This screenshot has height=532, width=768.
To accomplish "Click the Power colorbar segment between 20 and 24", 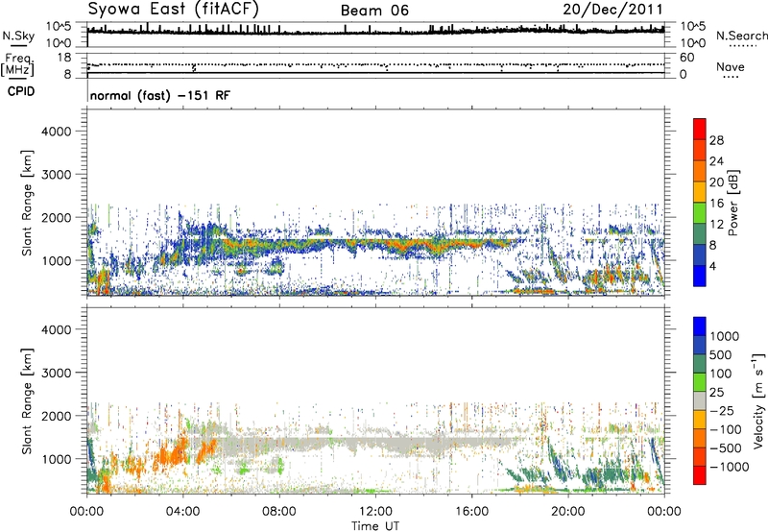I will click(700, 171).
